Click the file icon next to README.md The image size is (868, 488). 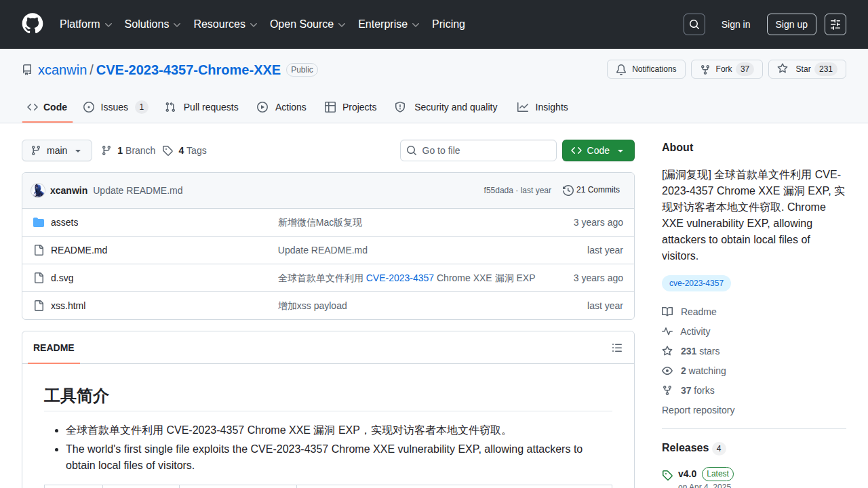[39, 250]
